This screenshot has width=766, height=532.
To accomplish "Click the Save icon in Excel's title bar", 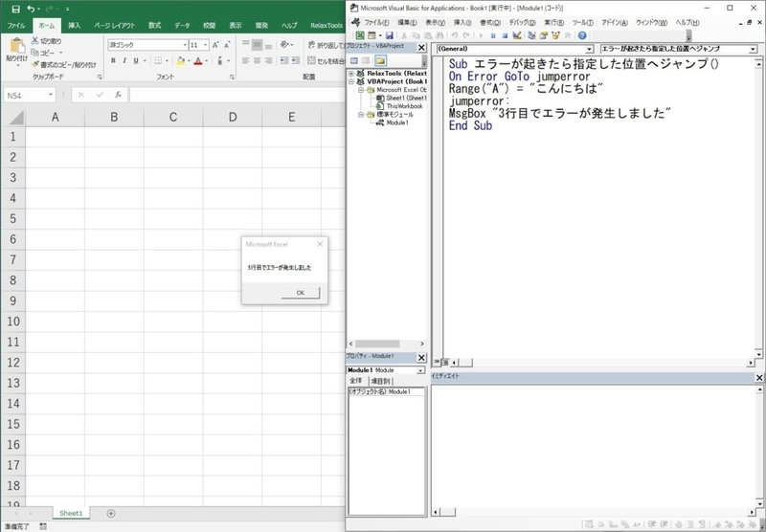I will pyautogui.click(x=15, y=9).
